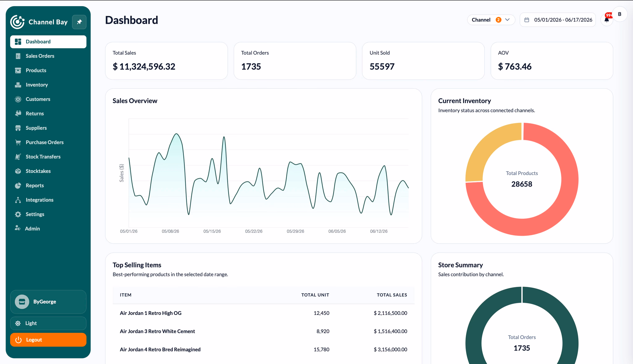Open Purchase Orders menu item

pyautogui.click(x=48, y=142)
